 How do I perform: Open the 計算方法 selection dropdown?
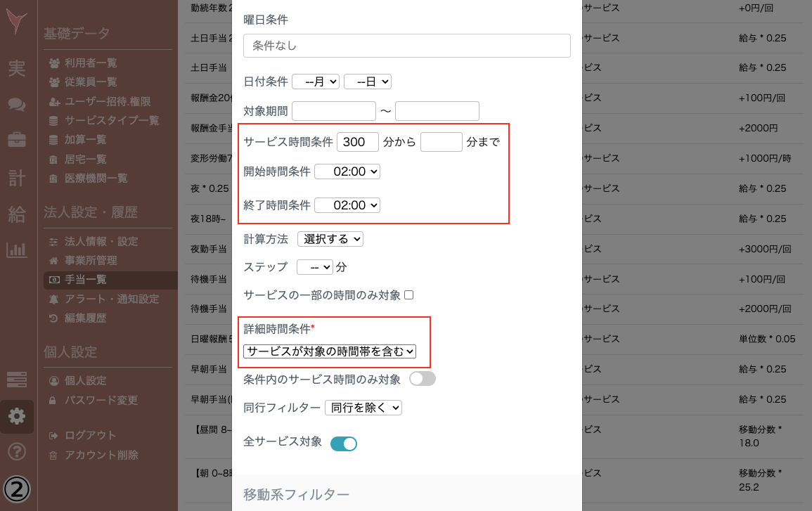(330, 239)
